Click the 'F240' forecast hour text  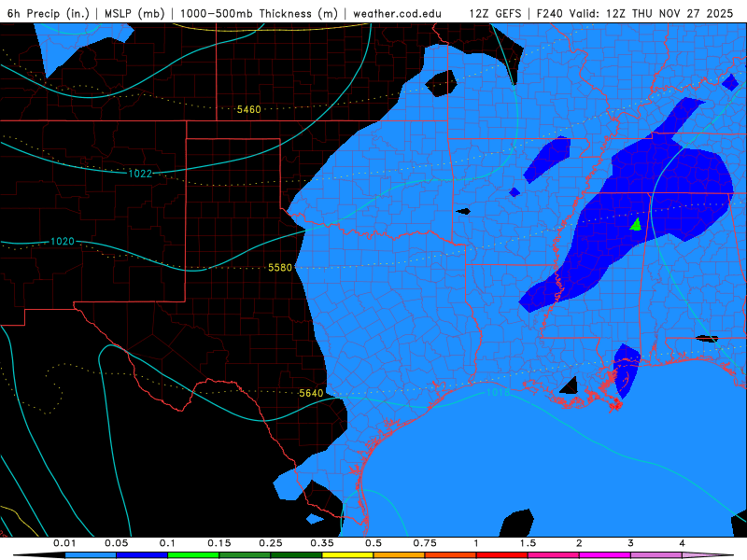pyautogui.click(x=550, y=13)
